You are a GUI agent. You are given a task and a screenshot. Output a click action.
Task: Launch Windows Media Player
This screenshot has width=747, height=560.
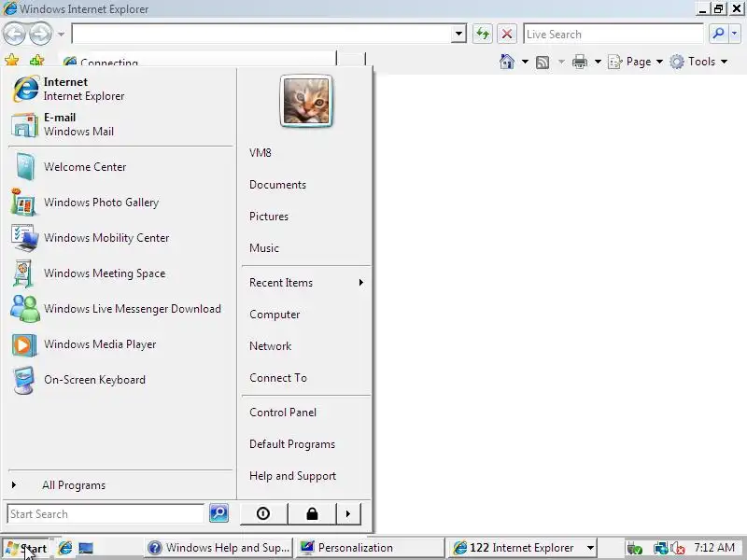coord(120,344)
